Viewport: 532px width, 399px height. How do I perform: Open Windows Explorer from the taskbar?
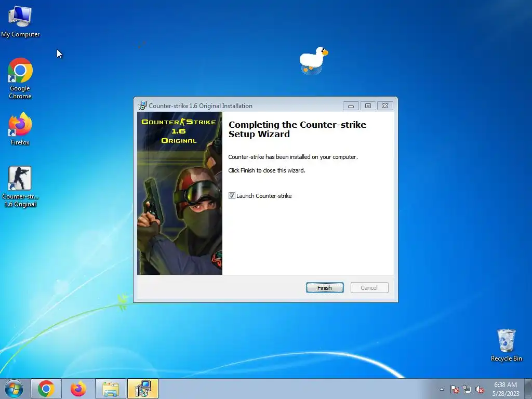[x=111, y=389]
